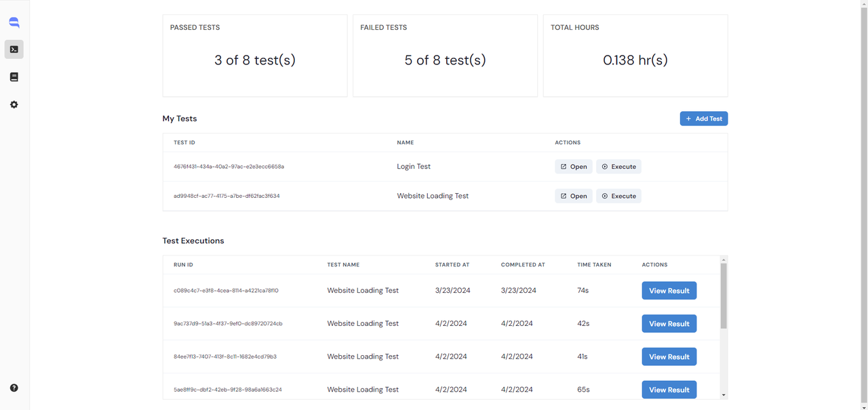Click the RUN ID column header
Viewport: 868px width, 410px height.
pyautogui.click(x=183, y=265)
